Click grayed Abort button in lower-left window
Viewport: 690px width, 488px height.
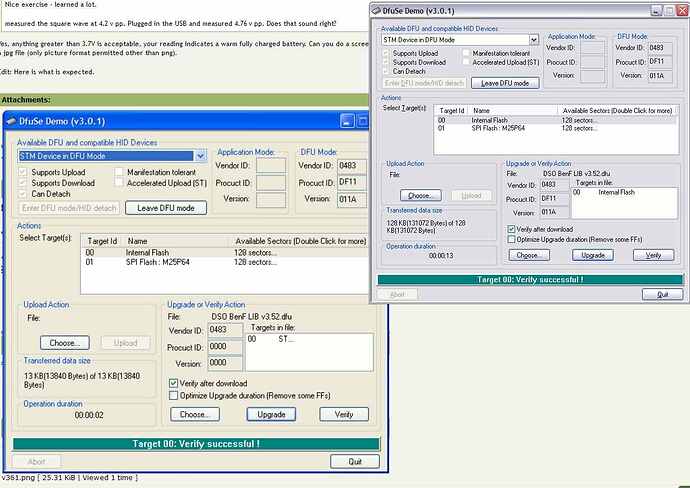(x=37, y=461)
